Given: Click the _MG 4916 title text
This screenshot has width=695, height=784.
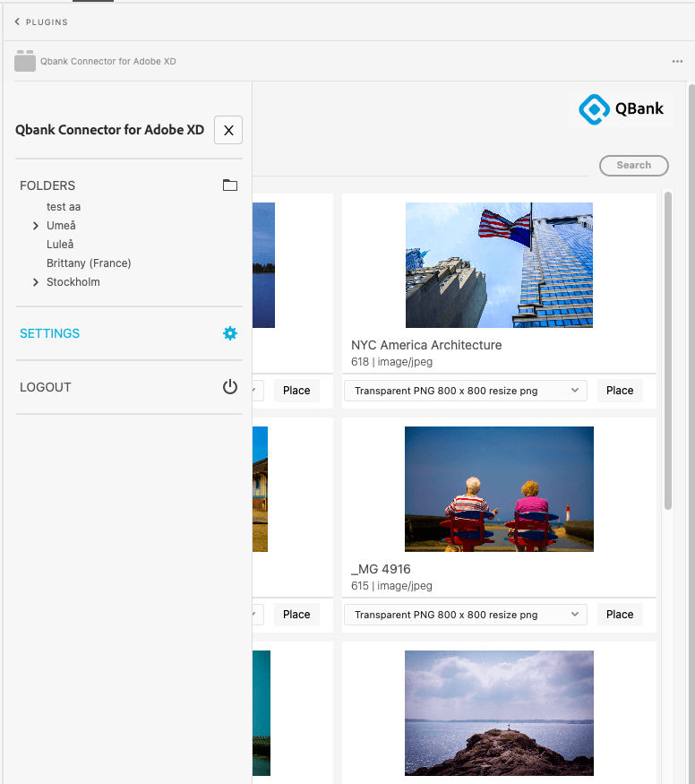Looking at the screenshot, I should click(x=381, y=569).
